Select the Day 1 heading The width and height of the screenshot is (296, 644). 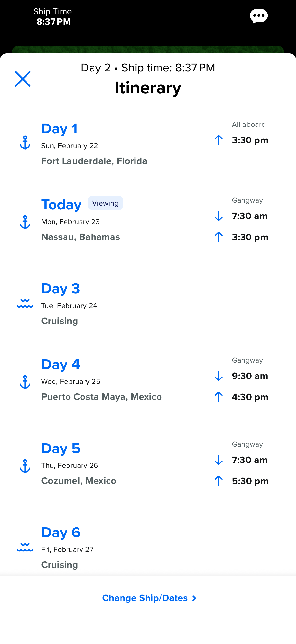point(59,129)
